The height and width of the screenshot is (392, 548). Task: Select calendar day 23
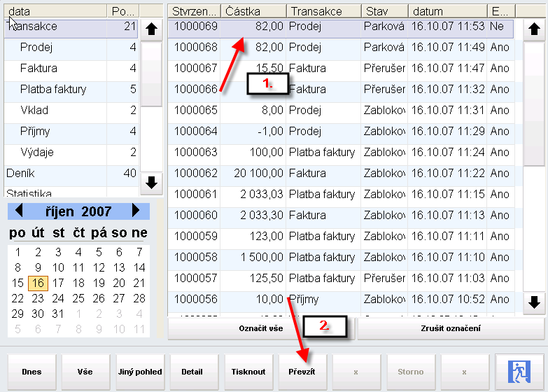click(38, 298)
